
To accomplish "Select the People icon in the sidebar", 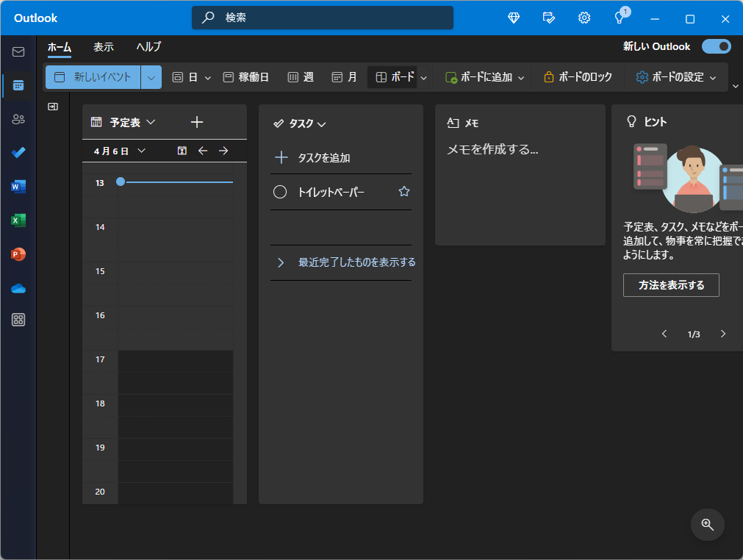I will (x=18, y=119).
